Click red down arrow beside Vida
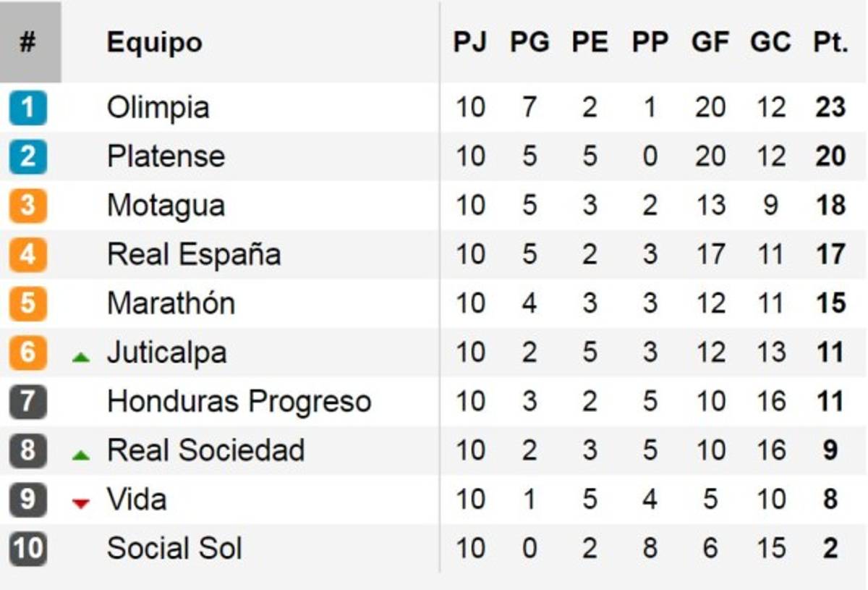This screenshot has height=590, width=868. point(81,503)
